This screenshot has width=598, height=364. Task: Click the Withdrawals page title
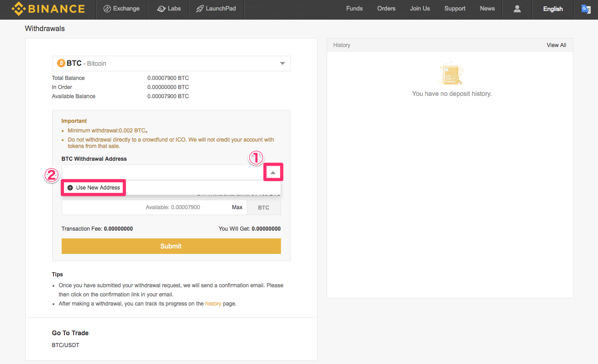click(45, 28)
